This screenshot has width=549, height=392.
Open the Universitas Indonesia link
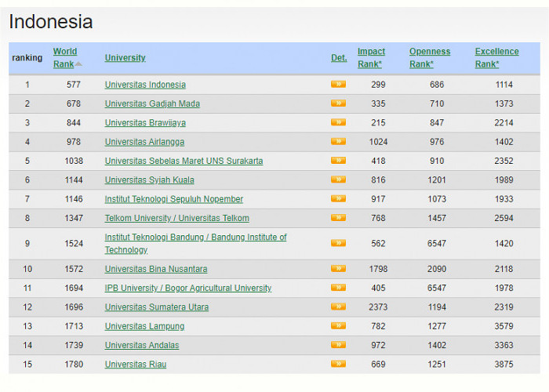click(x=145, y=85)
